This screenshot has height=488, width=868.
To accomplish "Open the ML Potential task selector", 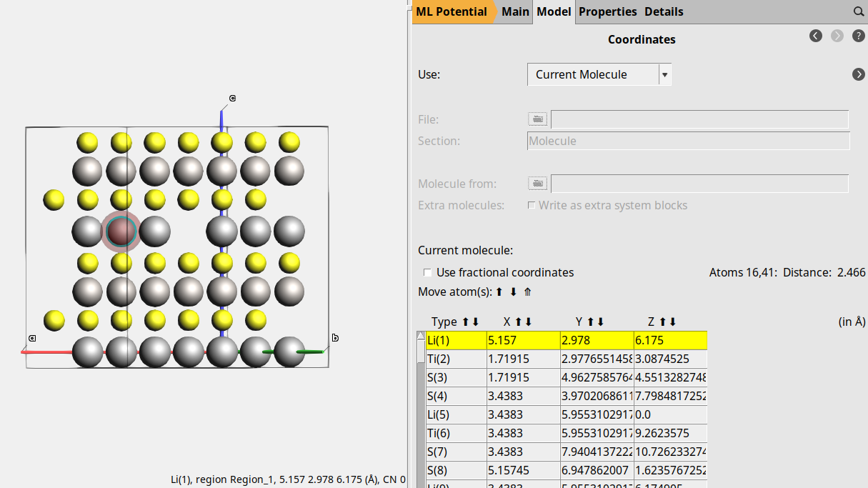I will pyautogui.click(x=452, y=12).
